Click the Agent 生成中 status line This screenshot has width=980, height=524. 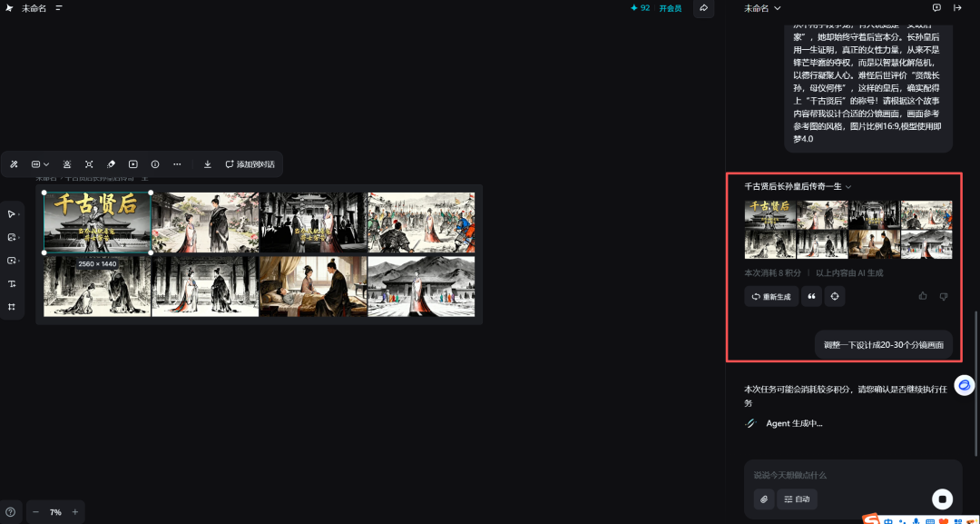coord(784,423)
